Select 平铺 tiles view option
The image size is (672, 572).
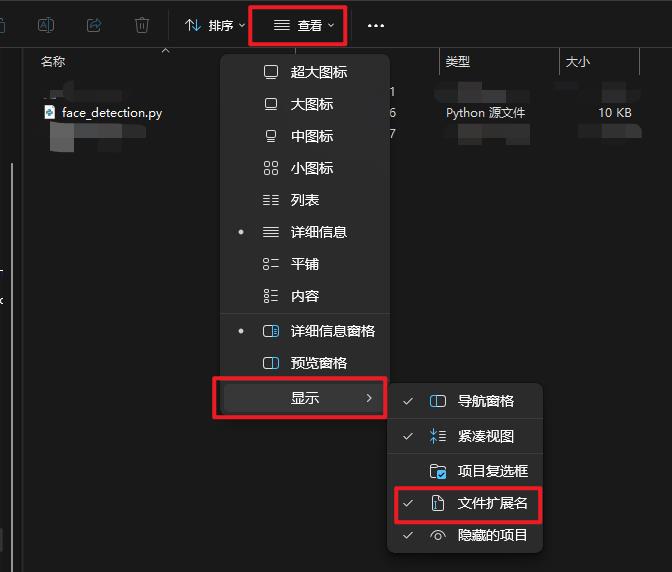tap(305, 264)
